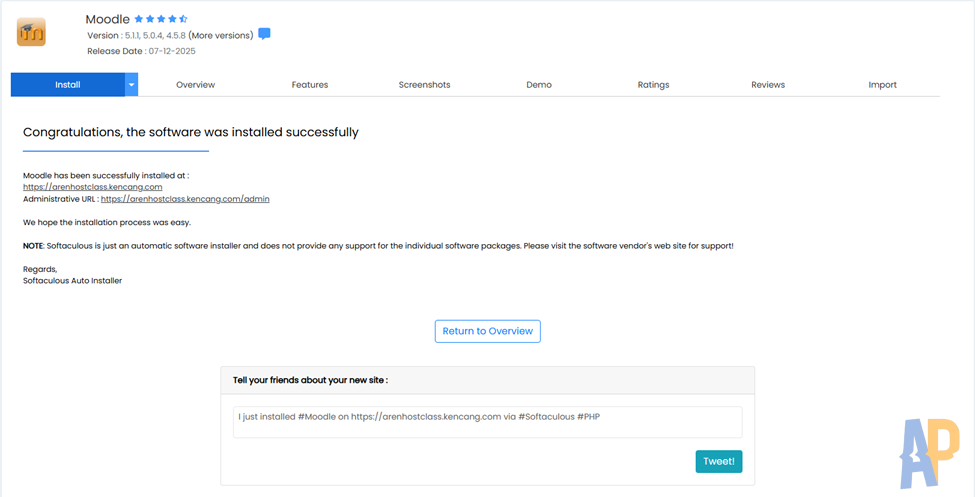
Task: Click inside the tweet message text box
Action: [487, 422]
